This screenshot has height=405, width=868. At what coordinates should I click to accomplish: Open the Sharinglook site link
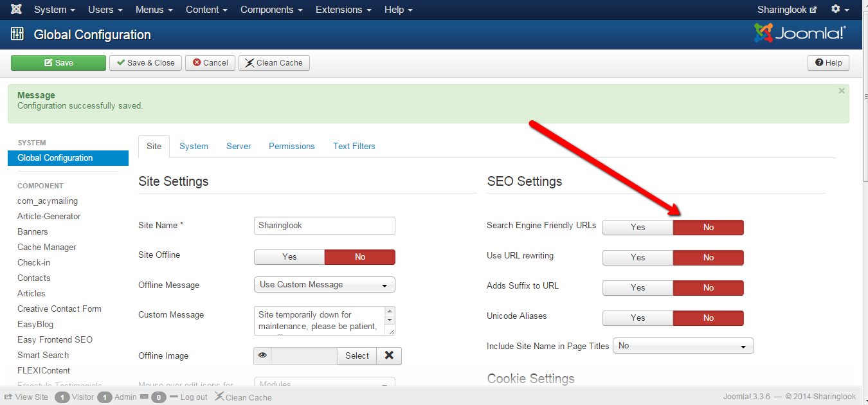coord(787,10)
